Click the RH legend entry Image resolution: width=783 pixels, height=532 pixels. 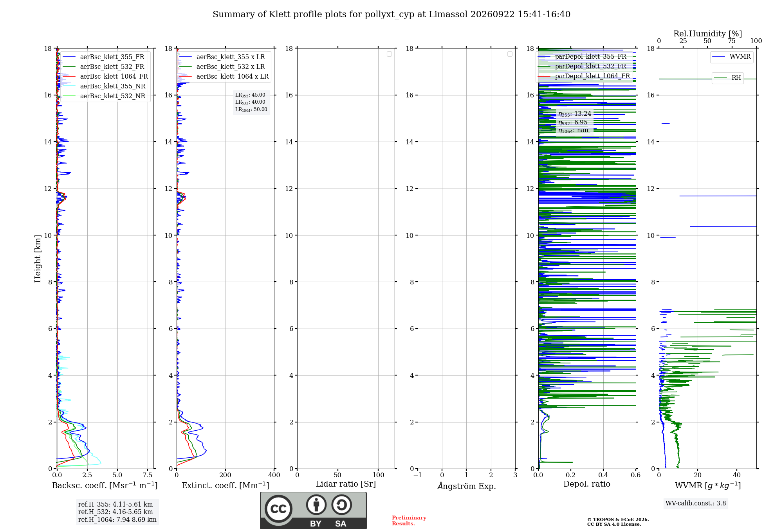pos(727,78)
